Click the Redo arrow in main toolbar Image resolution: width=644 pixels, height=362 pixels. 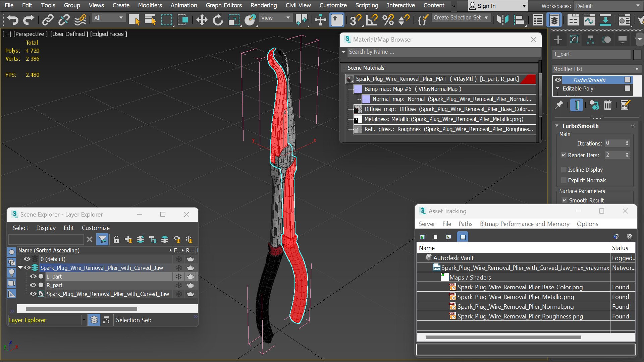coord(29,20)
